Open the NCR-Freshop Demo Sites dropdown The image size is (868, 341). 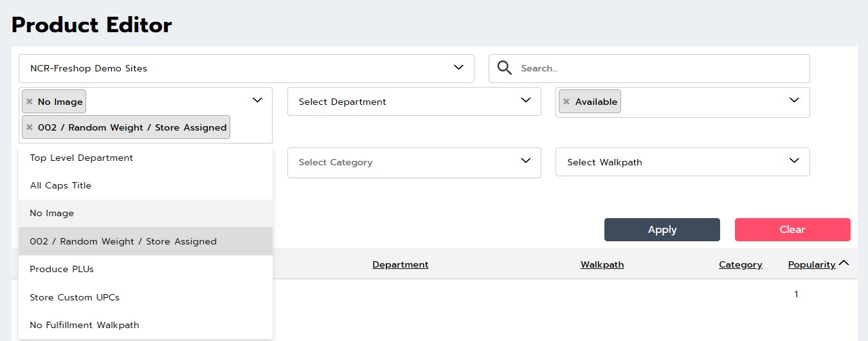[x=246, y=68]
